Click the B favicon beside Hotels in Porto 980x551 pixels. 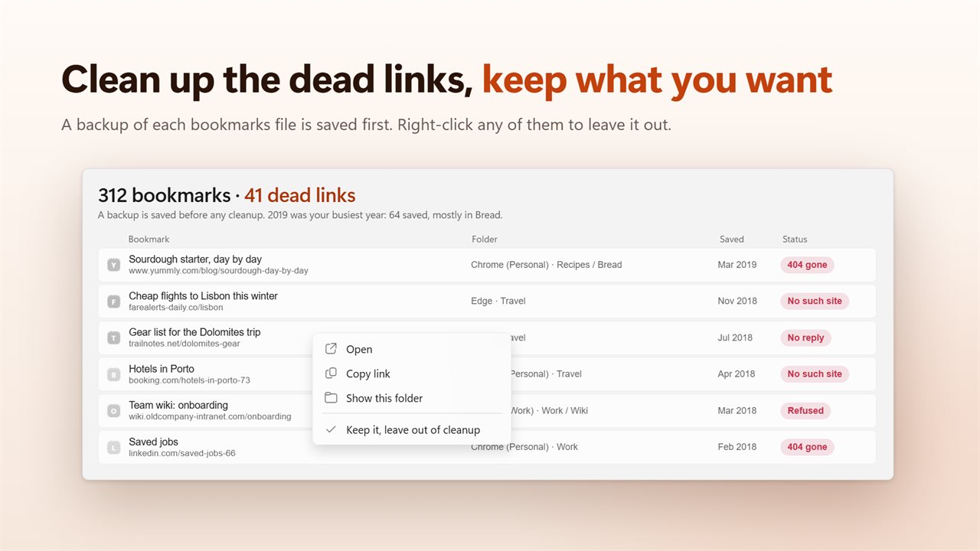114,374
